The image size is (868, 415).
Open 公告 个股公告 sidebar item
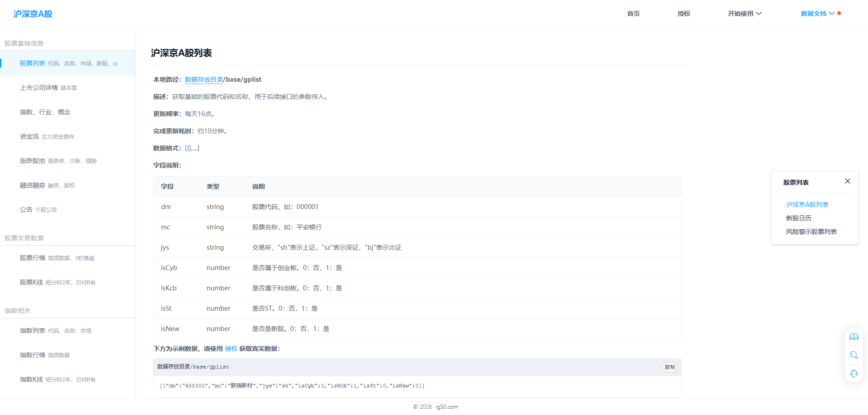(68, 210)
